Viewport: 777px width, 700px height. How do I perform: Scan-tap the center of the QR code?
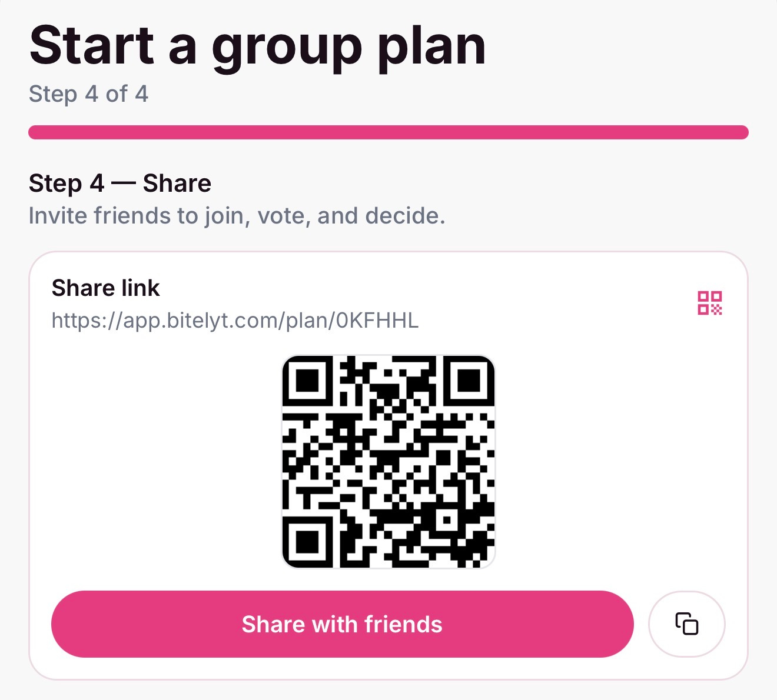point(390,461)
